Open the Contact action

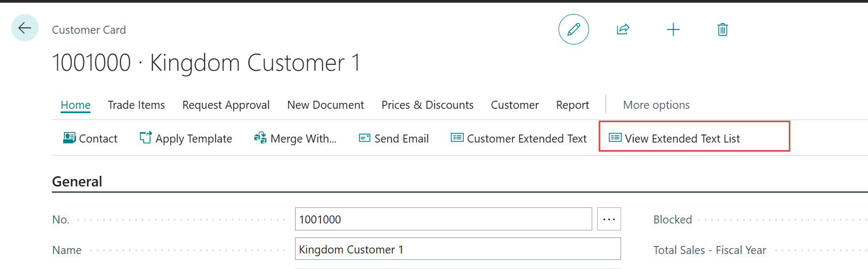click(x=90, y=139)
